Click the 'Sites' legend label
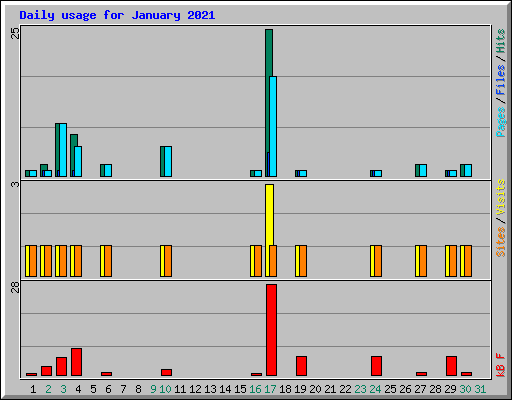The height and width of the screenshot is (400, 512). tap(501, 242)
